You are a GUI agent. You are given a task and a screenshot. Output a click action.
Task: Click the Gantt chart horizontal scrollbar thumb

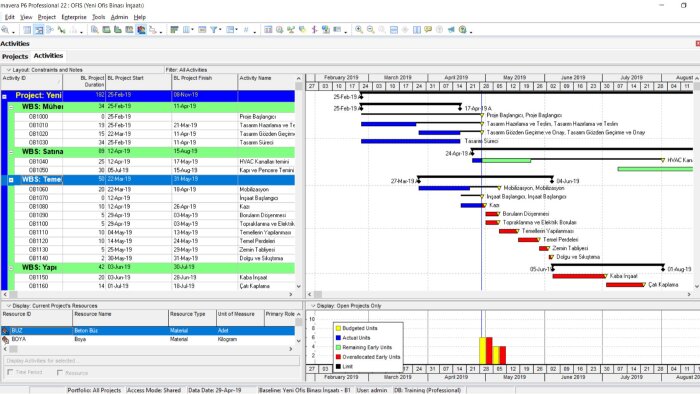318,294
